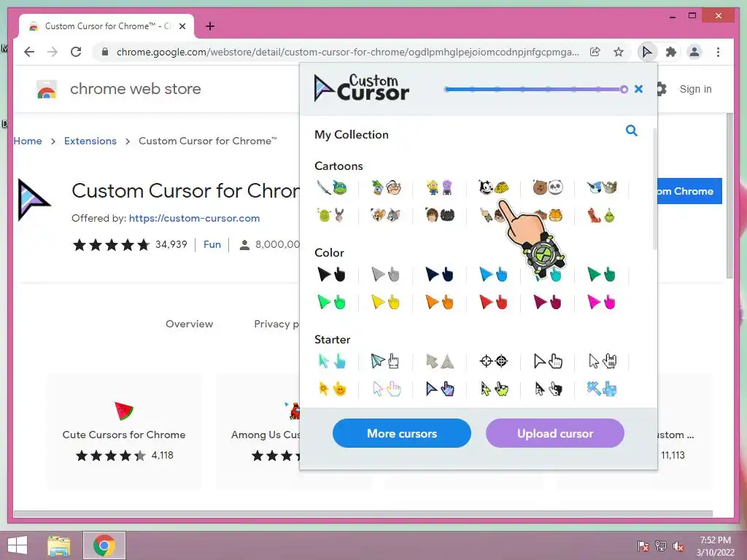Click the popup's vertical scrollbar
Image resolution: width=747 pixels, height=560 pixels.
(654, 189)
